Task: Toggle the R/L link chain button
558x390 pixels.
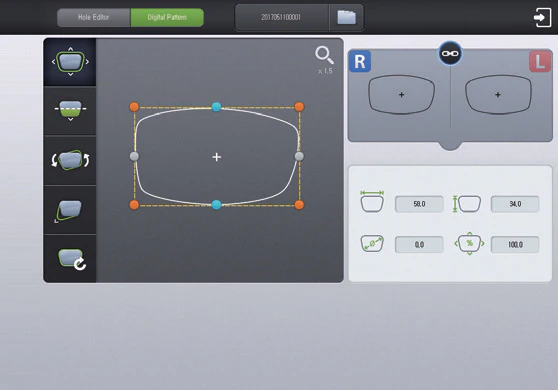Action: [450, 53]
